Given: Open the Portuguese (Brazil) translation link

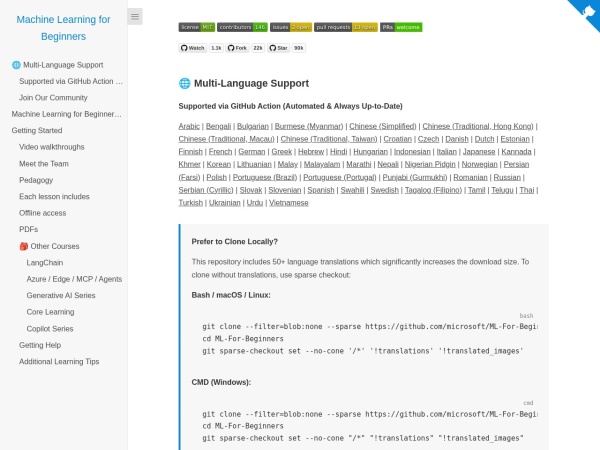Looking at the screenshot, I should (265, 178).
